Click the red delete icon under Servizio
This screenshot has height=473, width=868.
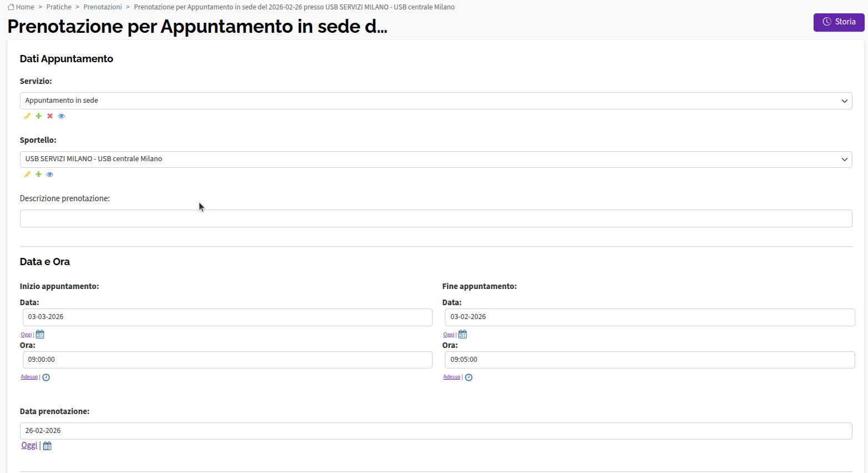(x=50, y=116)
